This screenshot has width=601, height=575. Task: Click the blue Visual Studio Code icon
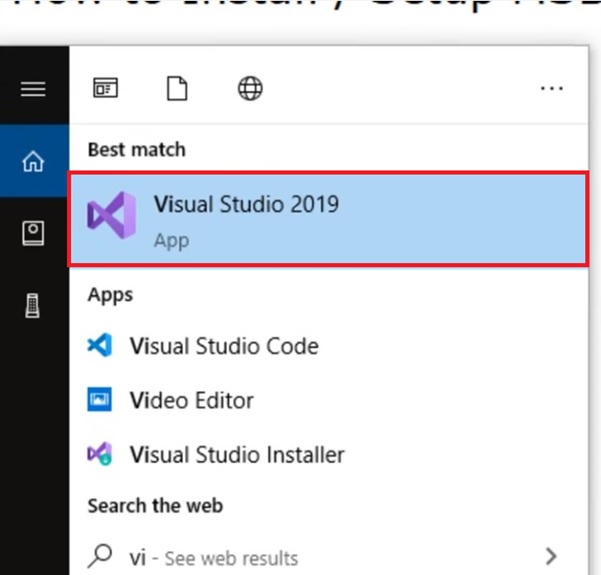click(100, 345)
